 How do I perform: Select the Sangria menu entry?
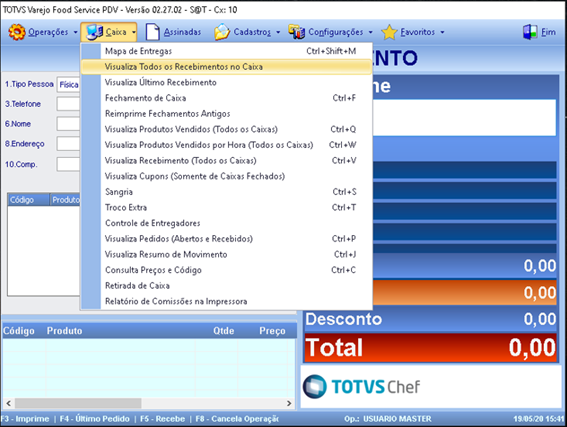pos(227,192)
